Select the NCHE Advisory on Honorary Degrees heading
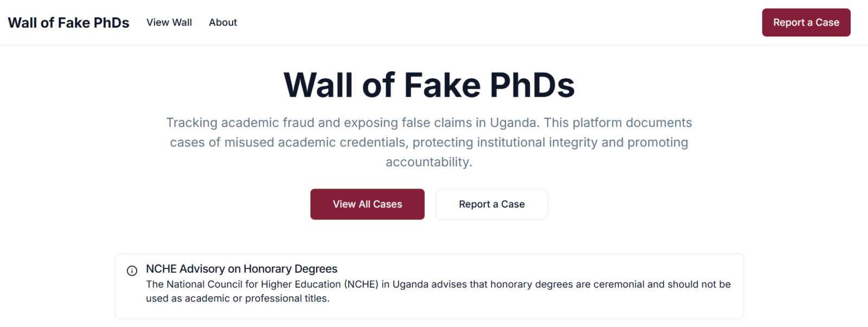Screen dimensions: 868x327 coord(241,269)
